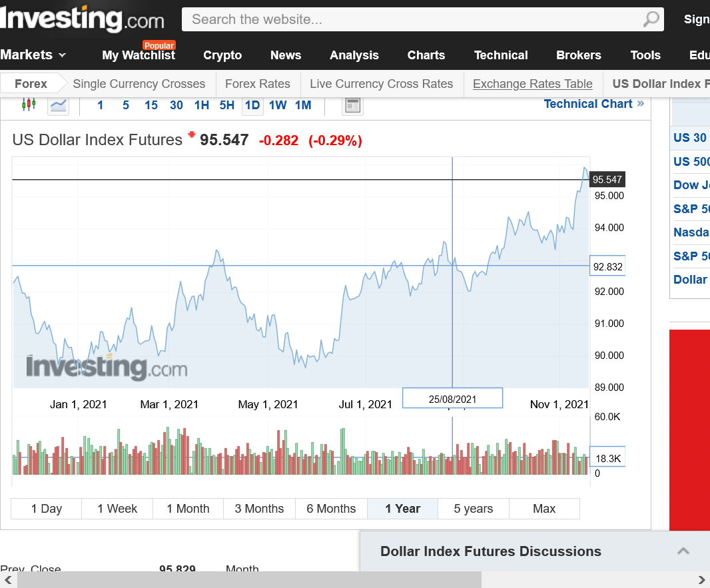Open Live Currency Cross Rates
The width and height of the screenshot is (710, 588).
(x=381, y=84)
